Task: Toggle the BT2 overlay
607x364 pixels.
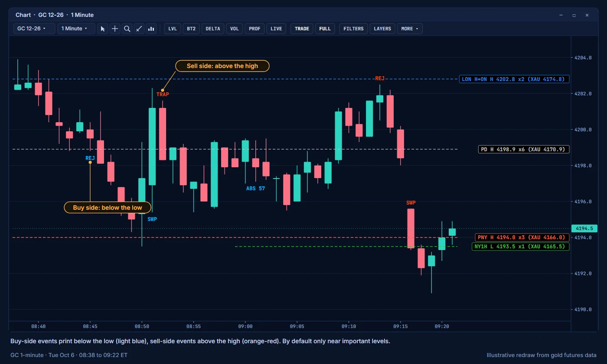Action: coord(191,29)
